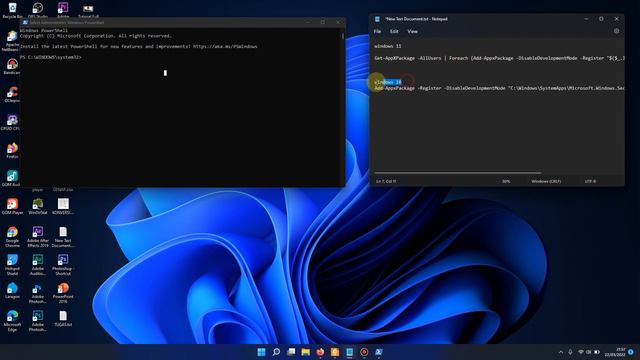
Task: Open the New Text Document desktop file
Action: coord(63,237)
